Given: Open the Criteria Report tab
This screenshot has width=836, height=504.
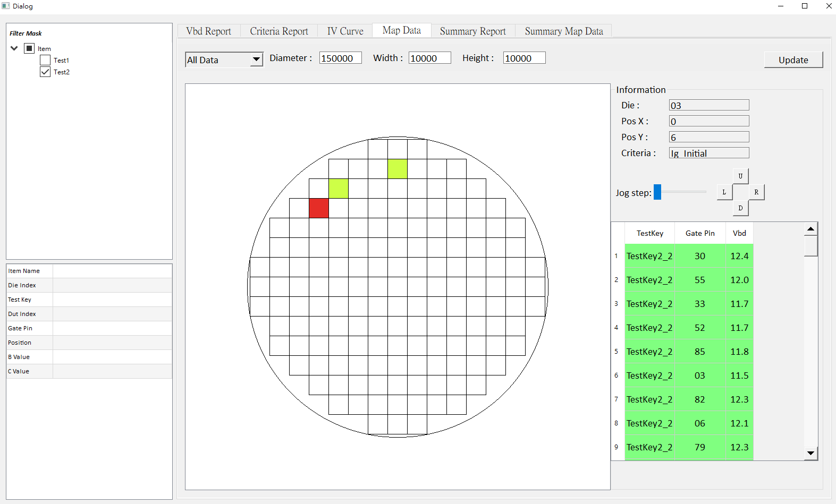Looking at the screenshot, I should pyautogui.click(x=279, y=31).
